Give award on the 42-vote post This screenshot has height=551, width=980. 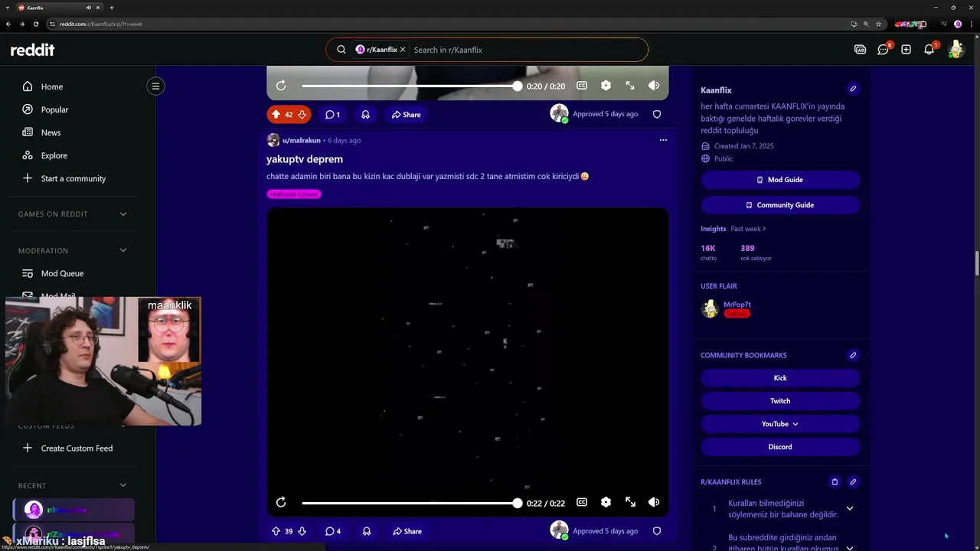(365, 114)
